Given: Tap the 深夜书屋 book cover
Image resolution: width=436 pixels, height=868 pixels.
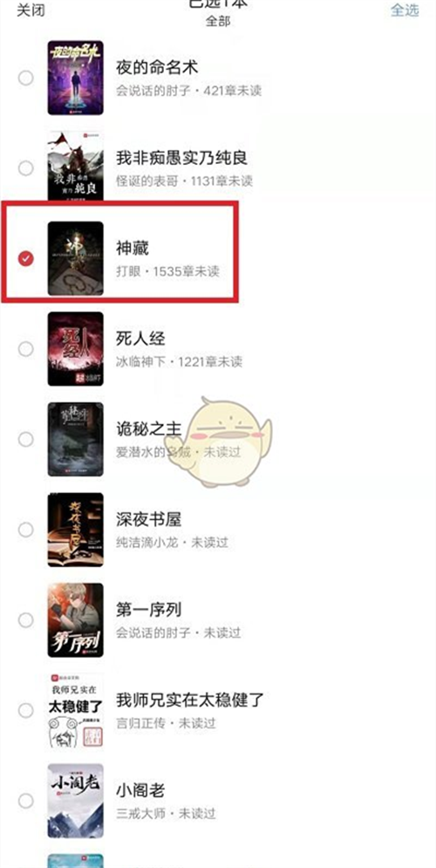Looking at the screenshot, I should (75, 530).
